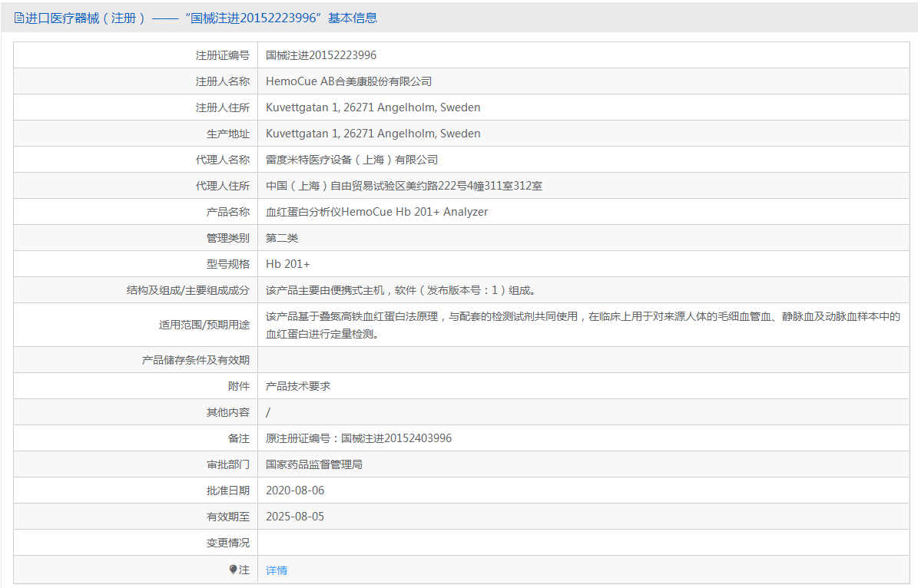Click agent name 雷度米特医疗设备（上海）有限公司

pos(351,160)
